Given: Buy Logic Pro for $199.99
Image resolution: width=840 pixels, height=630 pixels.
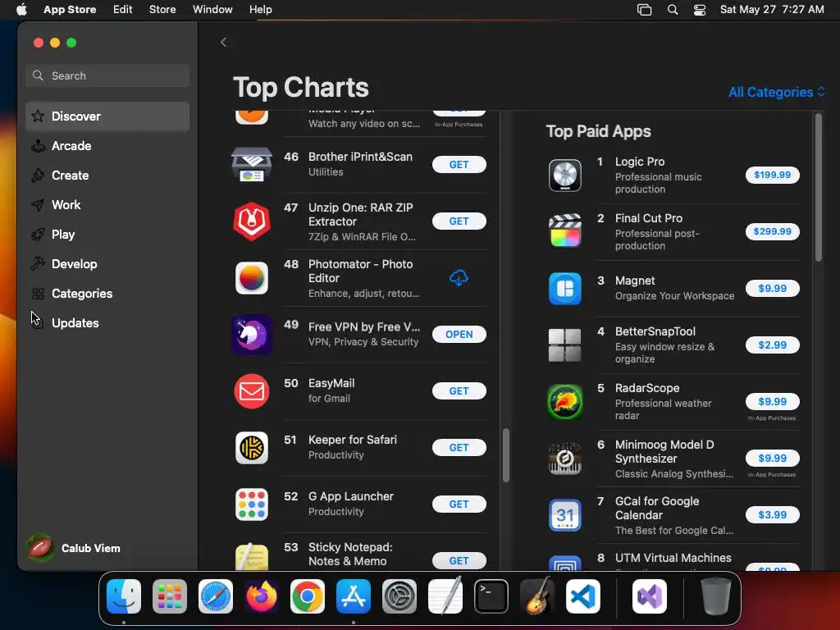Looking at the screenshot, I should click(x=773, y=175).
